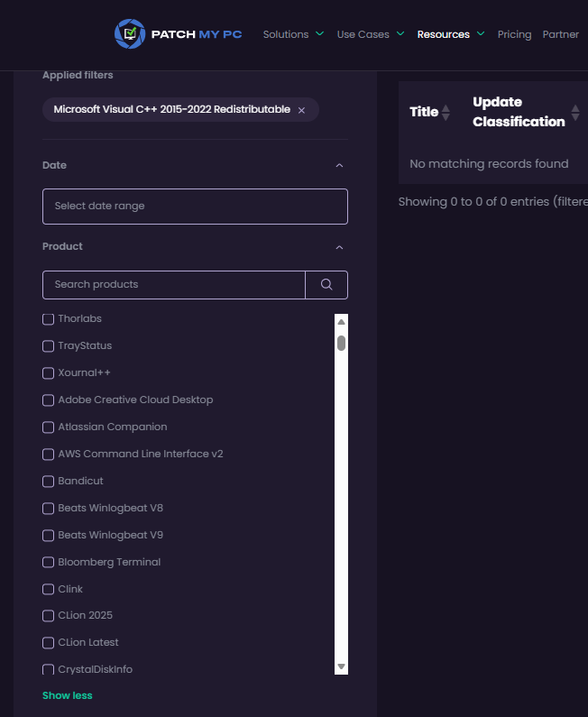Collapse the Date filter section

(339, 166)
